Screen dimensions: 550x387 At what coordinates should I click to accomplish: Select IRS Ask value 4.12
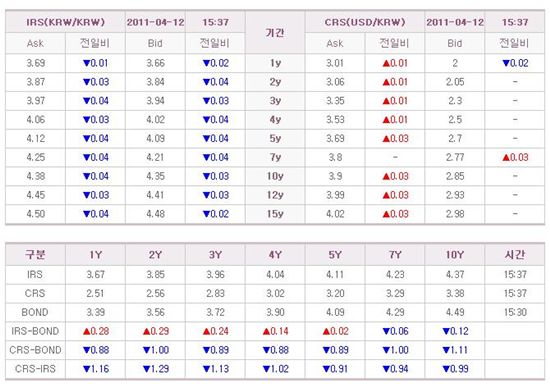tap(36, 139)
